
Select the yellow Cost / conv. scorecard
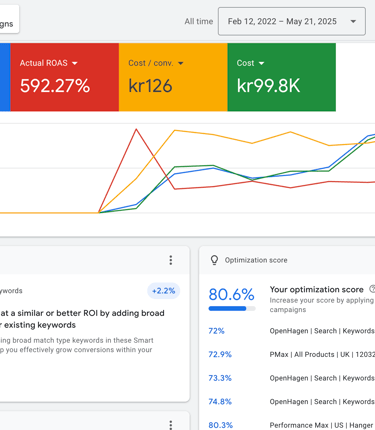coord(173,77)
